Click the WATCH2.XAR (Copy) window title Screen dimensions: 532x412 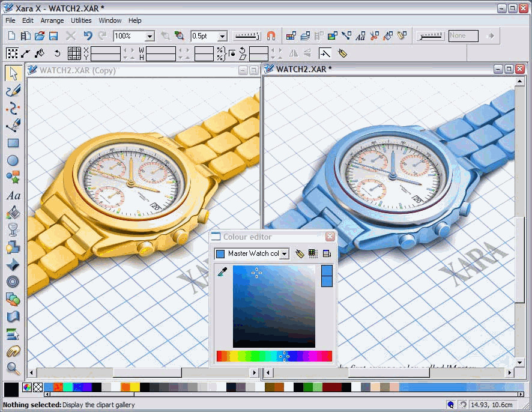(77, 70)
